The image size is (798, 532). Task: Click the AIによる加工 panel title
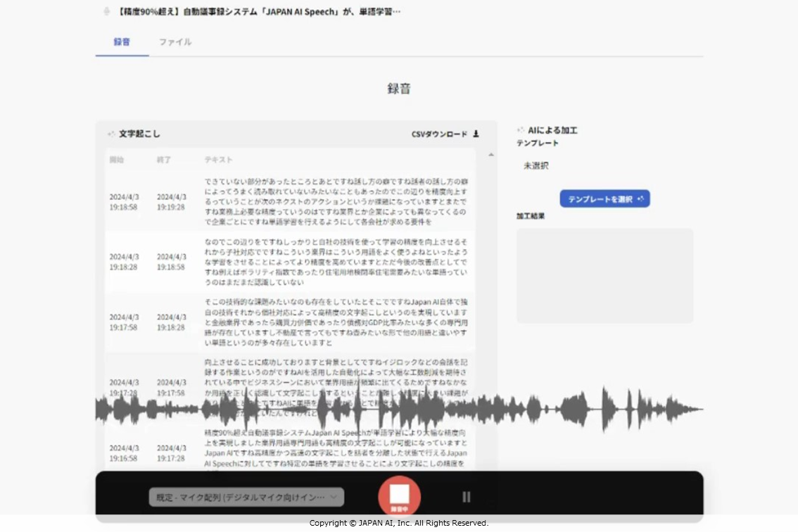click(552, 130)
